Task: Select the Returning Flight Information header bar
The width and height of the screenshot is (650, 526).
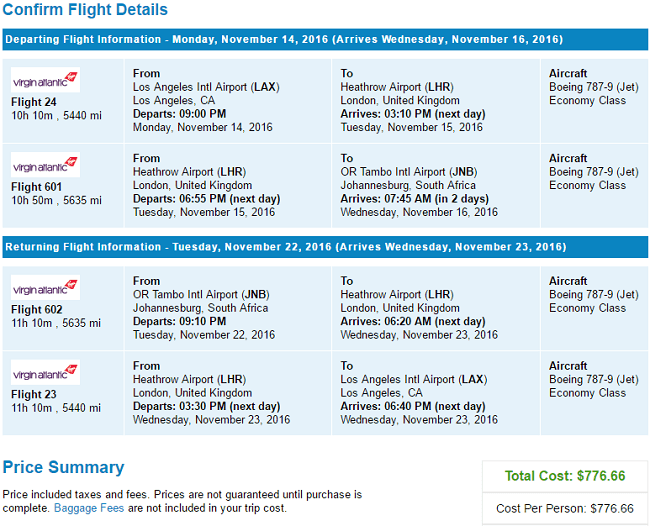Action: coord(325,247)
